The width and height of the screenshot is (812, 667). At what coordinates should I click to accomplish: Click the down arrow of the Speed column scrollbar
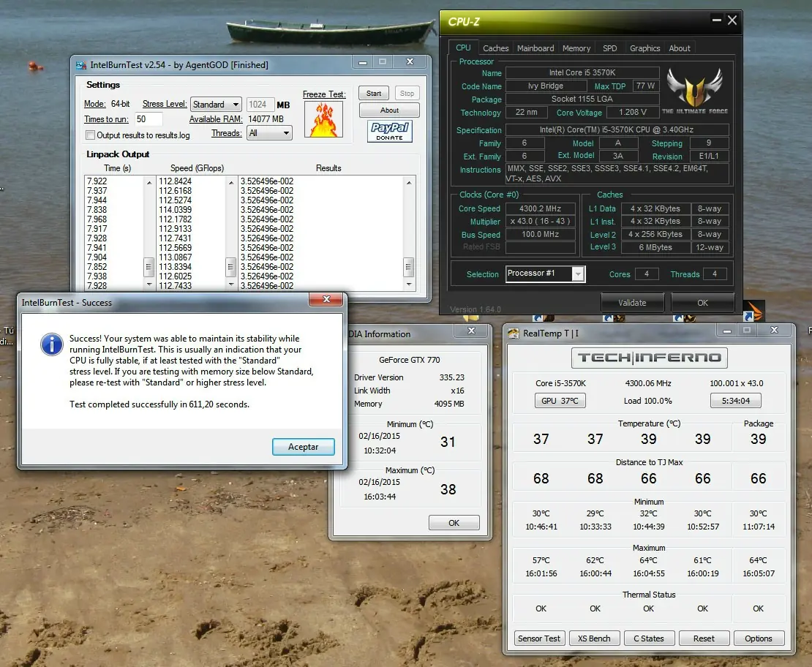click(x=231, y=284)
